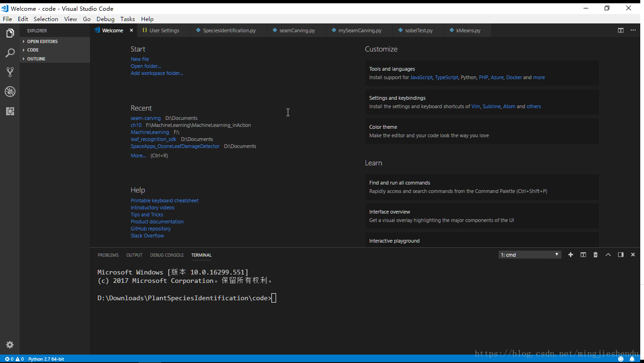Open the feedback smiley in status bar

[621, 359]
